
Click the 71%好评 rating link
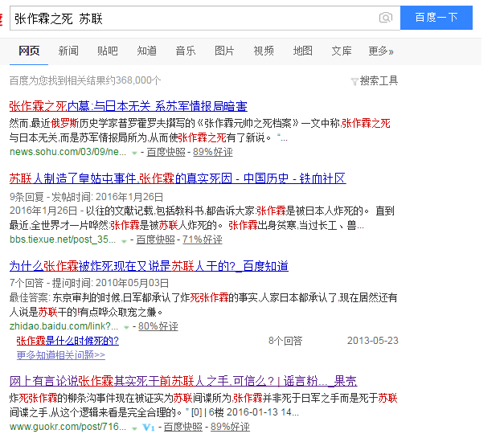point(203,239)
